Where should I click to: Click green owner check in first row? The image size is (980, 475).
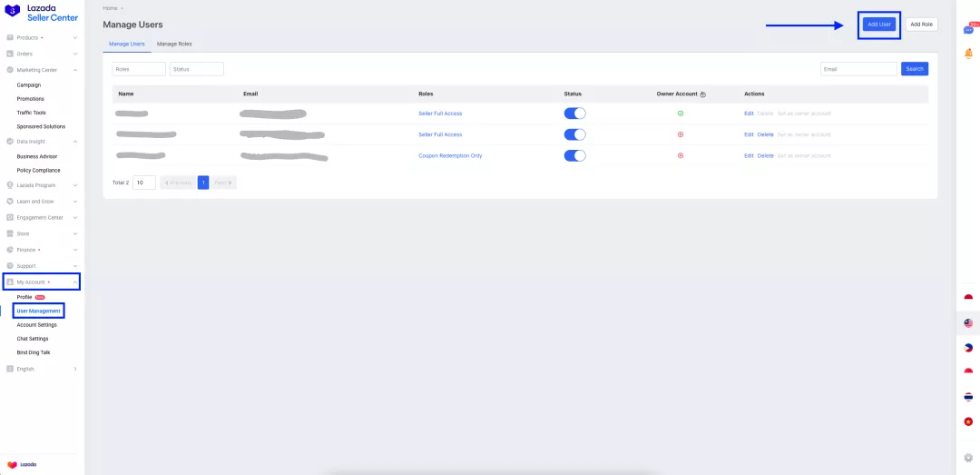[681, 114]
